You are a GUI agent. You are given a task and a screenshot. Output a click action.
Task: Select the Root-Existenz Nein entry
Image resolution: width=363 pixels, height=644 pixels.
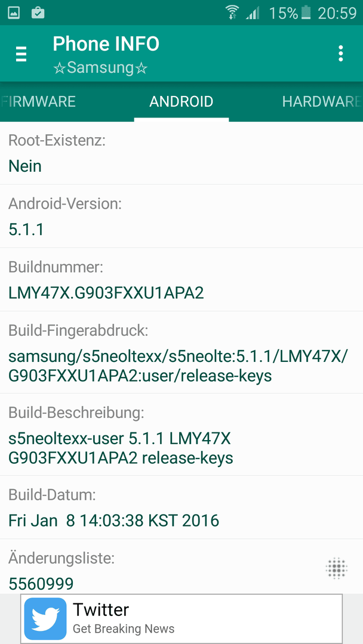coord(181,153)
